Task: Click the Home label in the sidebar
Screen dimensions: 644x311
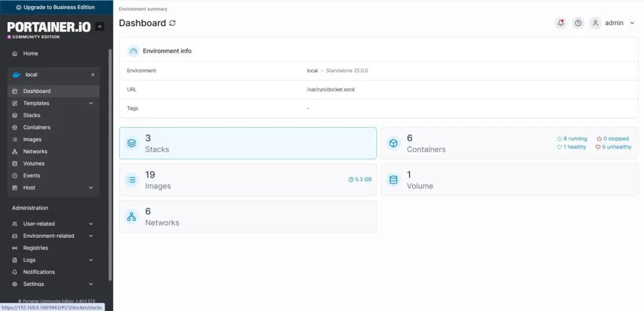Action: coord(30,54)
